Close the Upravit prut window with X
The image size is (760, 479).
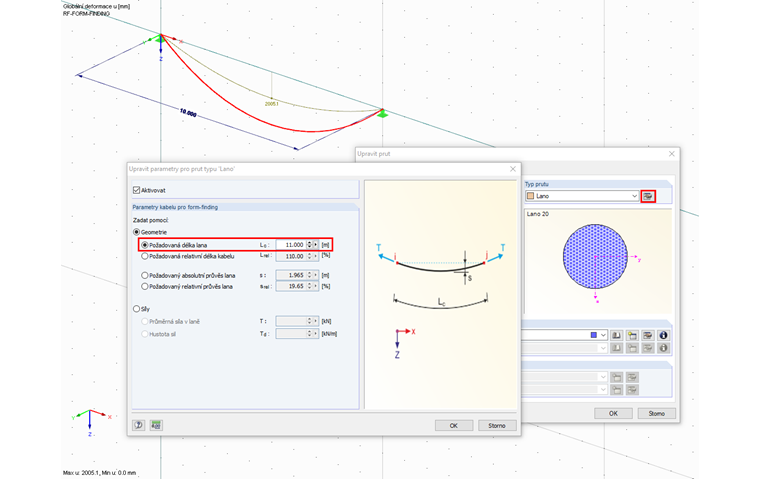coord(671,154)
